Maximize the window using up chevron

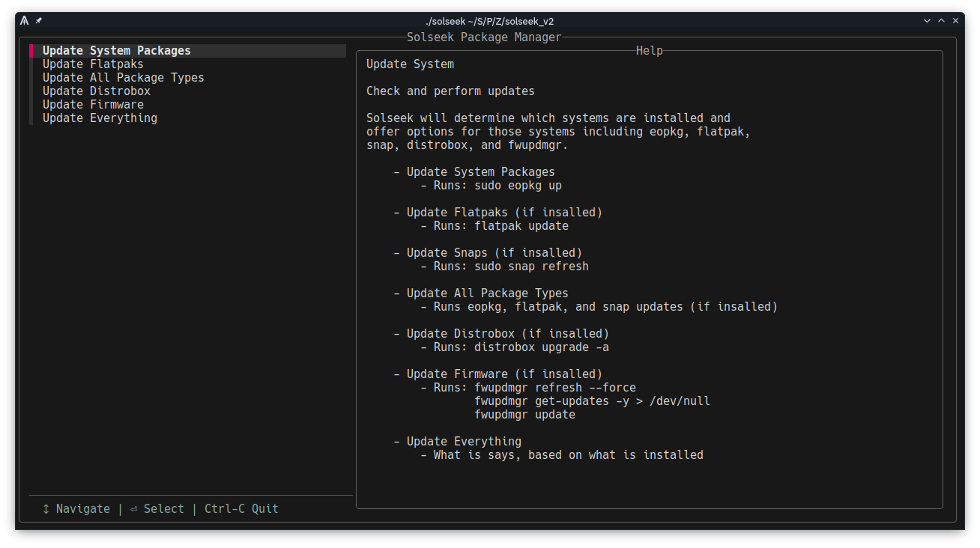[x=942, y=21]
